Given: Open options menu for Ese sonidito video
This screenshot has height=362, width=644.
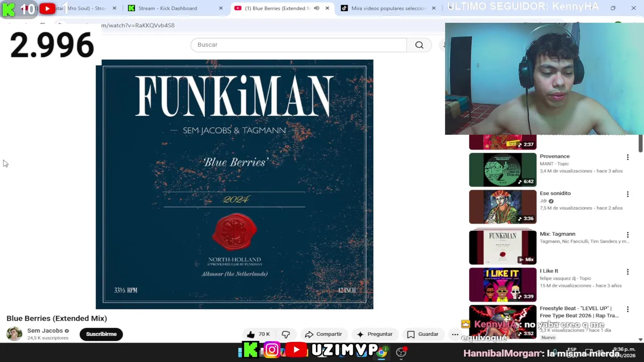Looking at the screenshot, I should click(627, 194).
